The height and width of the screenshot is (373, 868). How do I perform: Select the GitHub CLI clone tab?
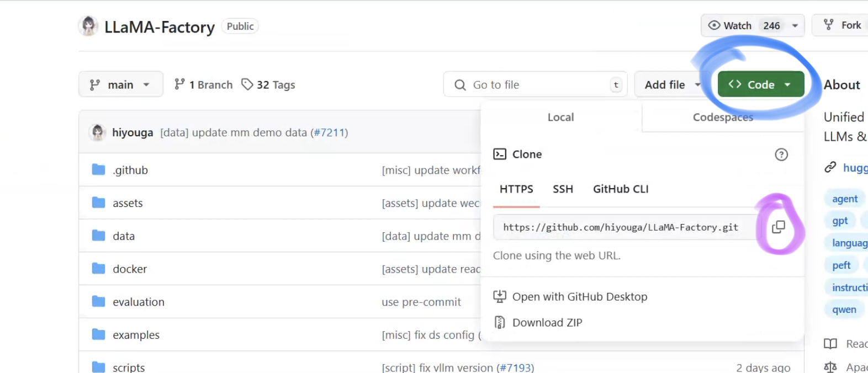click(621, 189)
